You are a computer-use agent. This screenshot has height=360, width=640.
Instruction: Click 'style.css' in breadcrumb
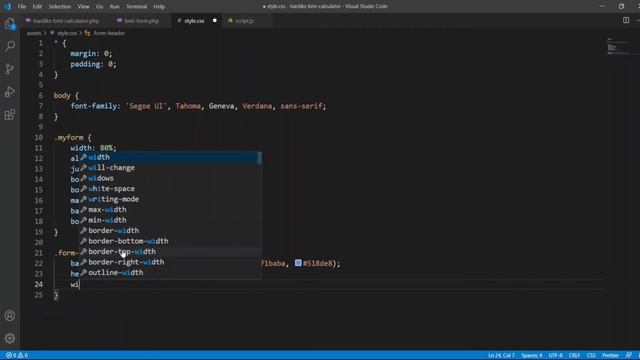(x=67, y=33)
